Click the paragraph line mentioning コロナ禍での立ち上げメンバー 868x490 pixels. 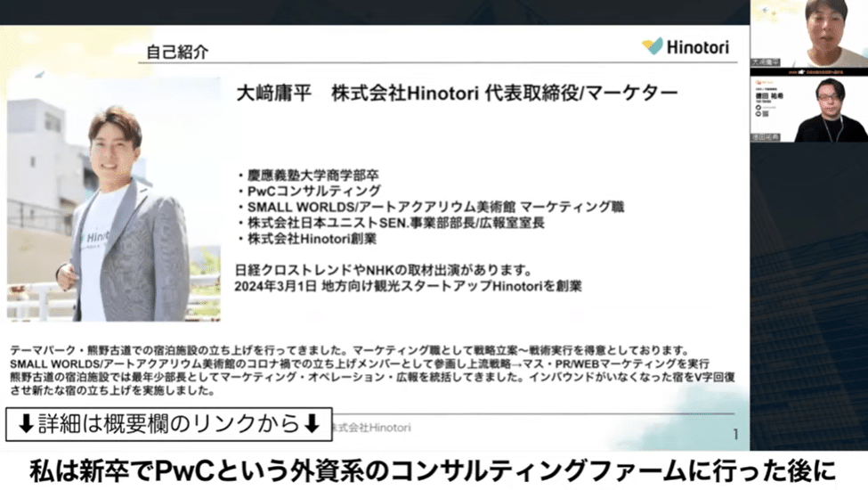(x=360, y=363)
